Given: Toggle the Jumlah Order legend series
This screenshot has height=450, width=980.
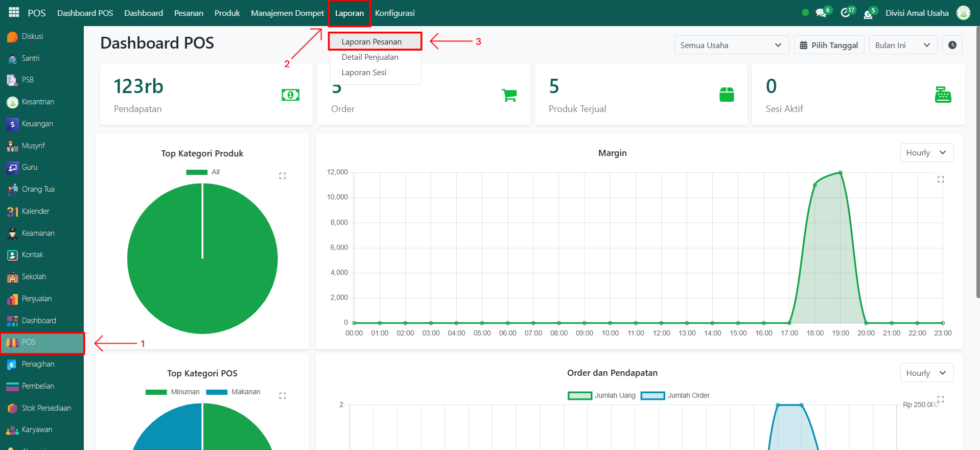Looking at the screenshot, I should [675, 395].
